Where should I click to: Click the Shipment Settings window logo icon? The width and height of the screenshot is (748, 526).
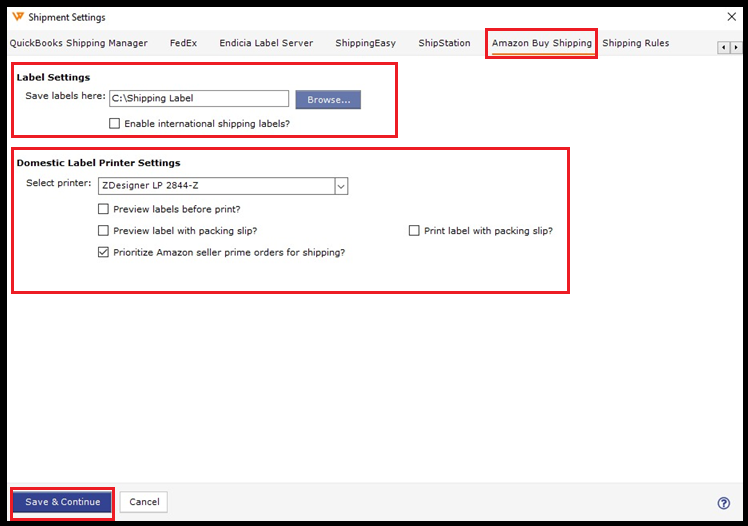click(x=18, y=17)
